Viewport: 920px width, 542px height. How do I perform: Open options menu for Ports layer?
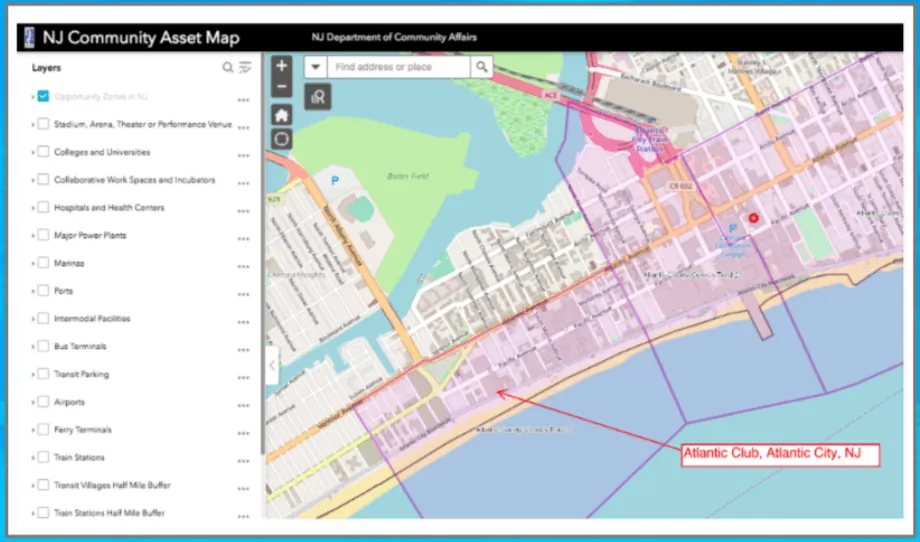pyautogui.click(x=243, y=294)
